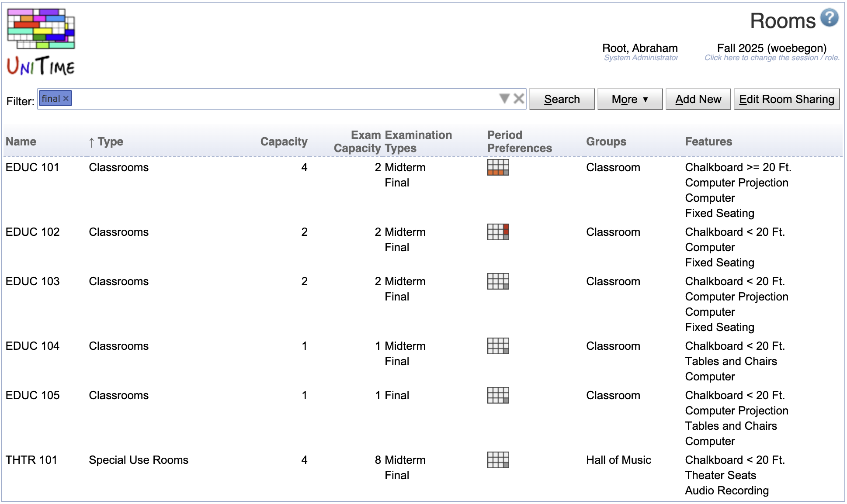Click inside the Filter input field
The width and height of the screenshot is (847, 504).
click(284, 99)
